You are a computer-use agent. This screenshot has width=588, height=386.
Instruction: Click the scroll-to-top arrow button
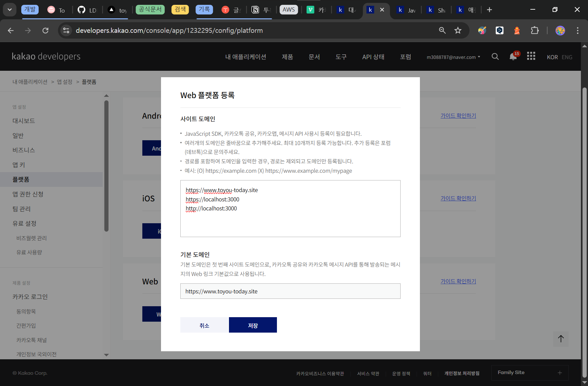click(x=561, y=339)
